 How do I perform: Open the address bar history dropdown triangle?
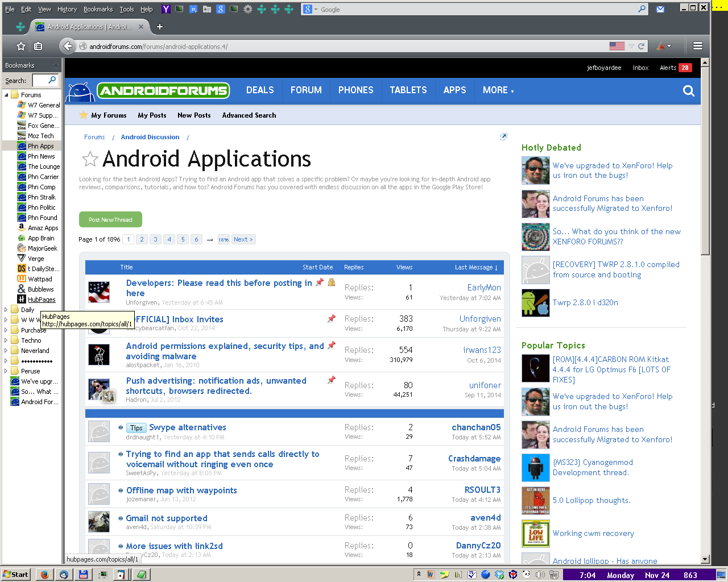tap(631, 46)
